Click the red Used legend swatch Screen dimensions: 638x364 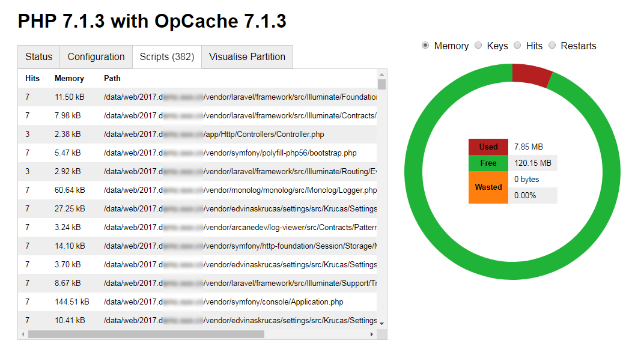coord(488,147)
